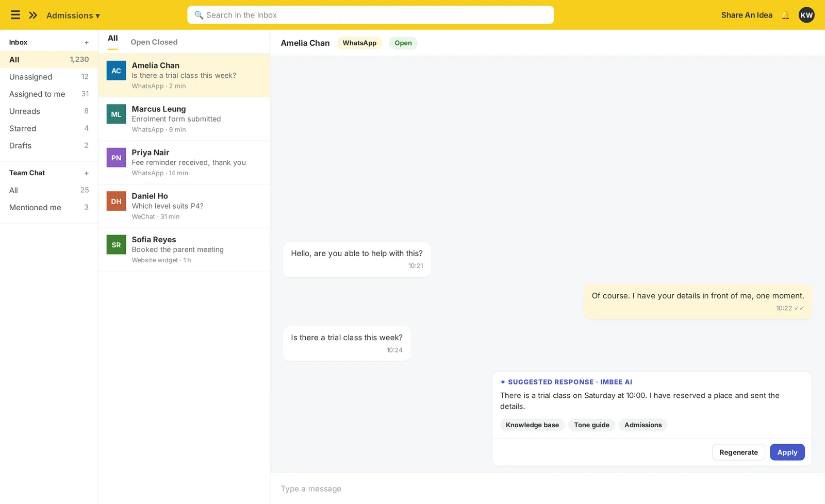Open the Unassigned folder
Viewport: 825px width, 504px height.
tap(49, 77)
